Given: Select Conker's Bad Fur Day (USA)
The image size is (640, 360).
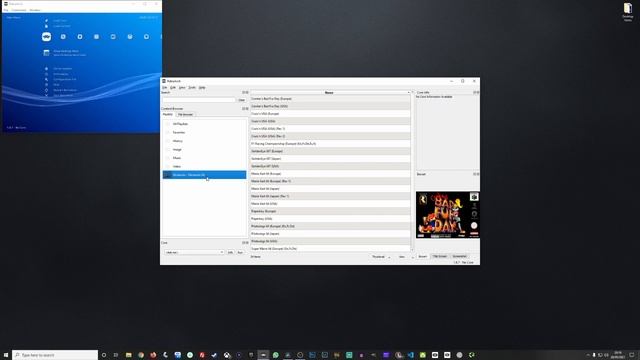Looking at the screenshot, I should pos(330,106).
